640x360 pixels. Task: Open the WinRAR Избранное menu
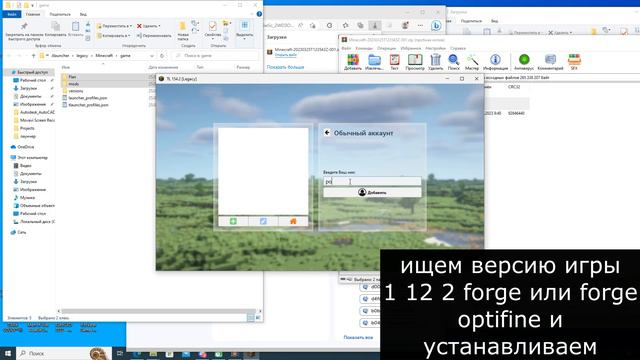click(x=410, y=48)
